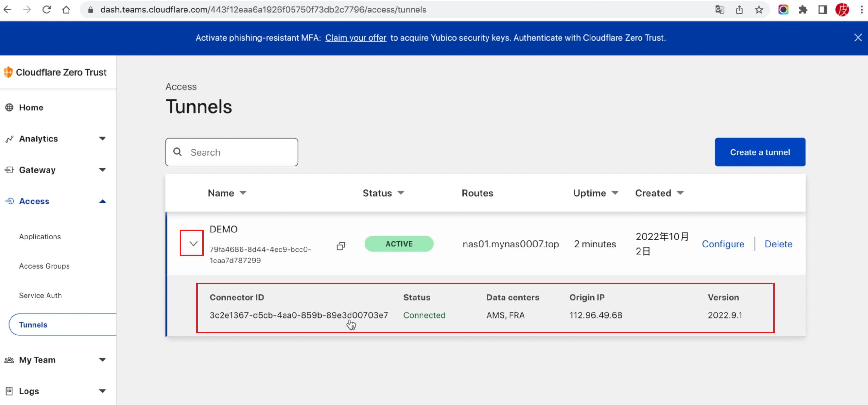Click the Cloudflare Zero Trust logo
This screenshot has height=405, width=868.
point(8,72)
